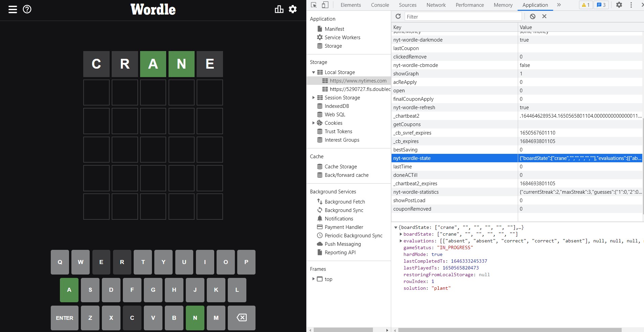The width and height of the screenshot is (644, 332).
Task: Switch to the Network tab
Action: 436,5
